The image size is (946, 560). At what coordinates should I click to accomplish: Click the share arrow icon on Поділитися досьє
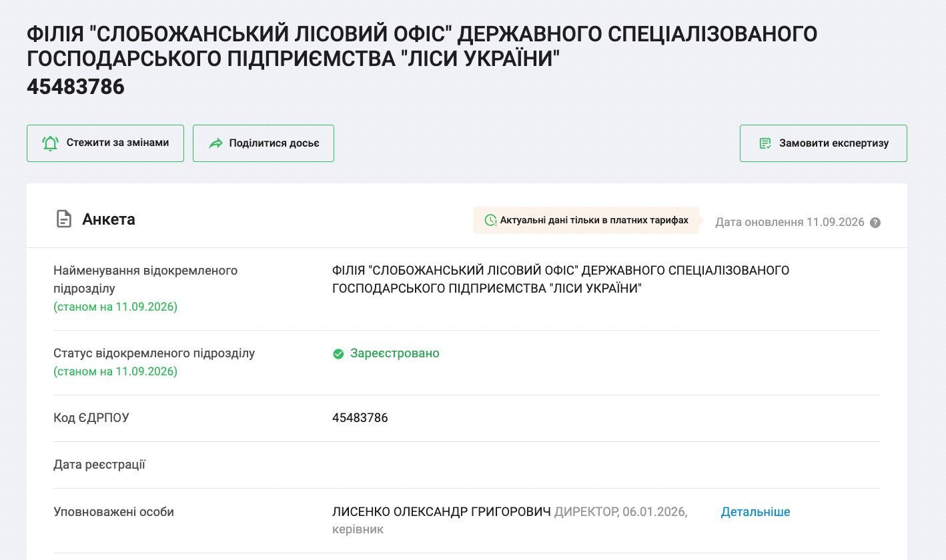(215, 143)
